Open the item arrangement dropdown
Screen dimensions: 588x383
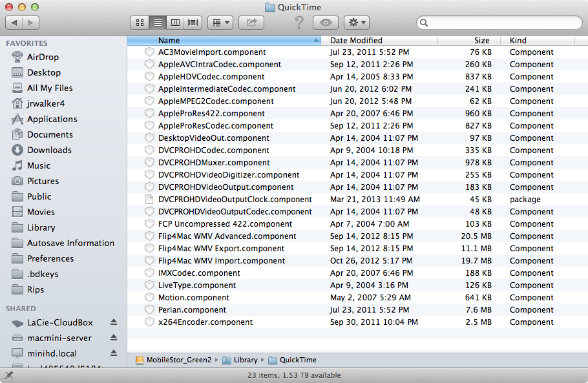click(x=220, y=23)
